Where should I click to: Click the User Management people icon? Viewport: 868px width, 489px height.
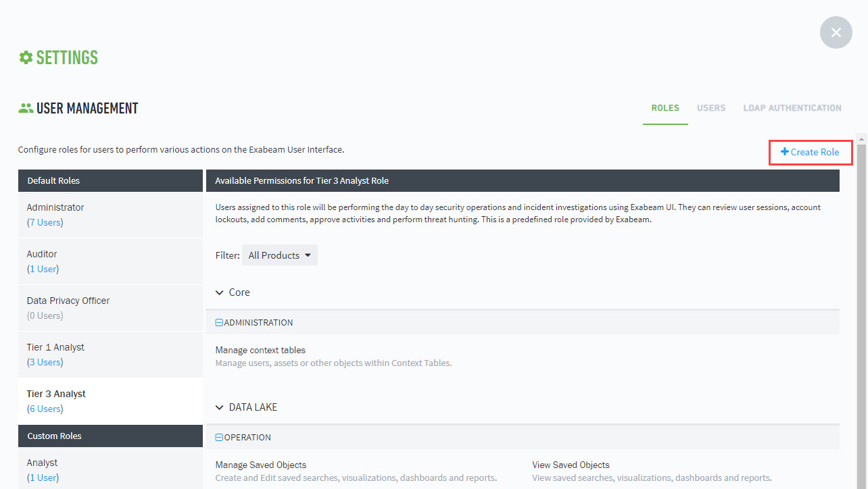coord(26,108)
